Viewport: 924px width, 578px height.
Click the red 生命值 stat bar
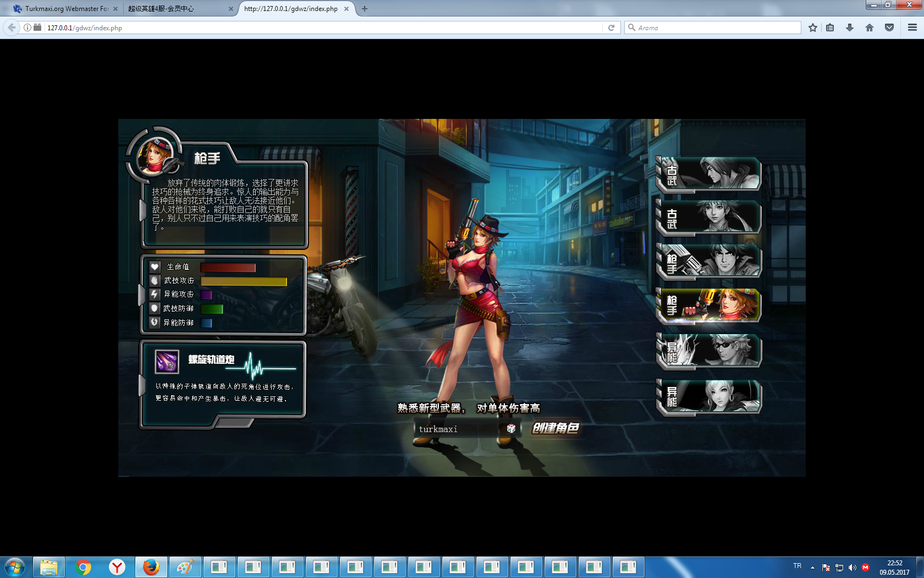[x=228, y=268]
